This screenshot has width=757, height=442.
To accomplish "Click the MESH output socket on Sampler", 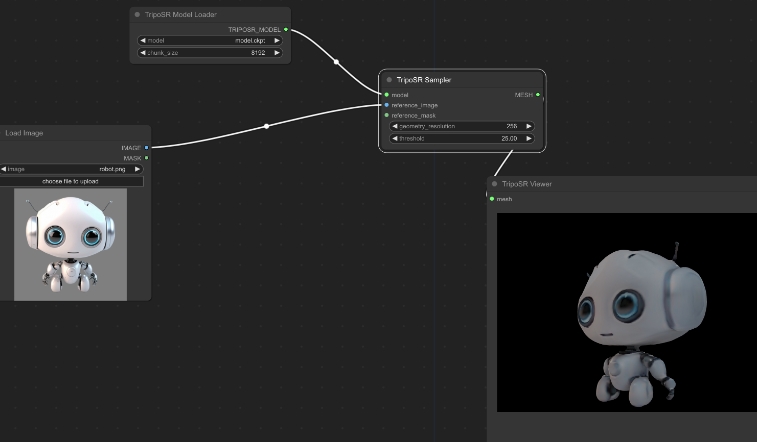I will [x=538, y=95].
